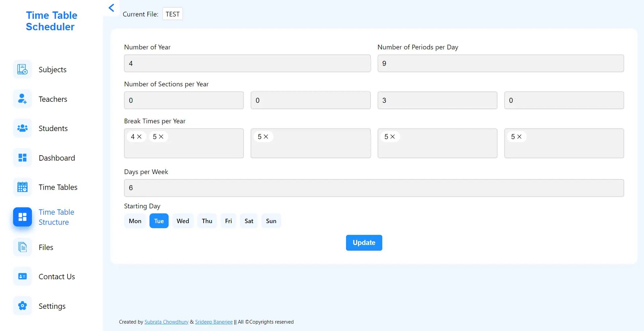Select Sat as starting day
644x331 pixels.
pyautogui.click(x=249, y=221)
